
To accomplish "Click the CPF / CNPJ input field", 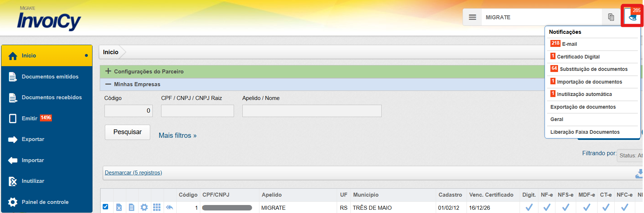I will (197, 111).
